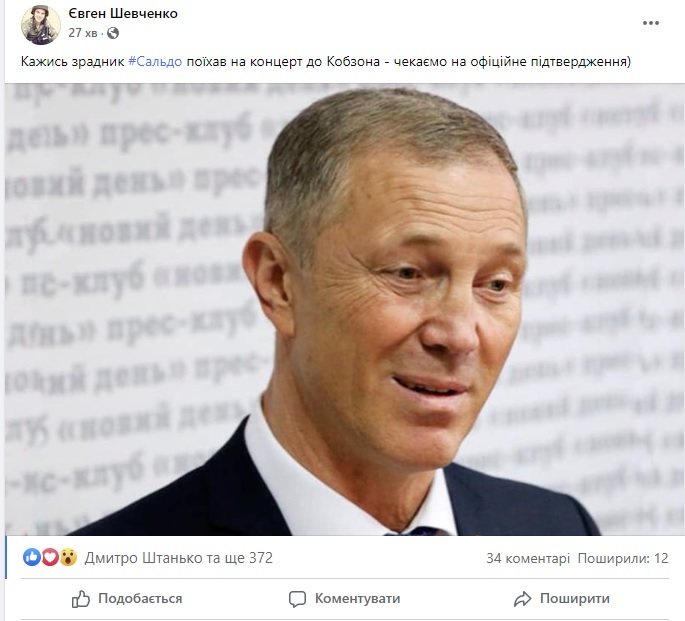Click the thumbs-up icon beside Подобається
Image resolution: width=685 pixels, height=621 pixels.
[80, 599]
